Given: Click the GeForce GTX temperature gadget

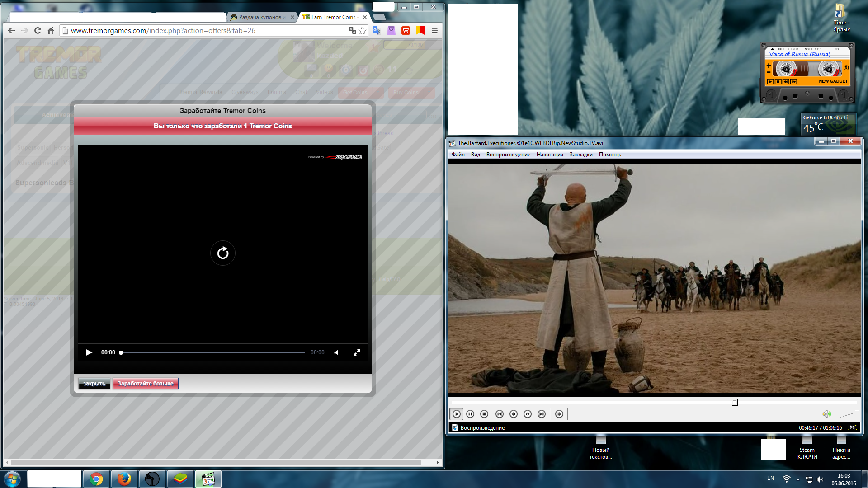Looking at the screenshot, I should click(828, 124).
